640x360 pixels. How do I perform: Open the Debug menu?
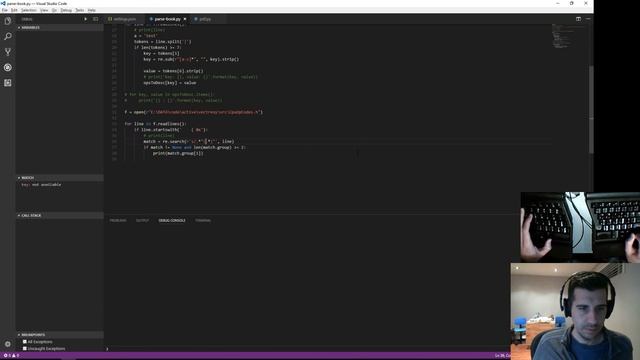tap(66, 10)
